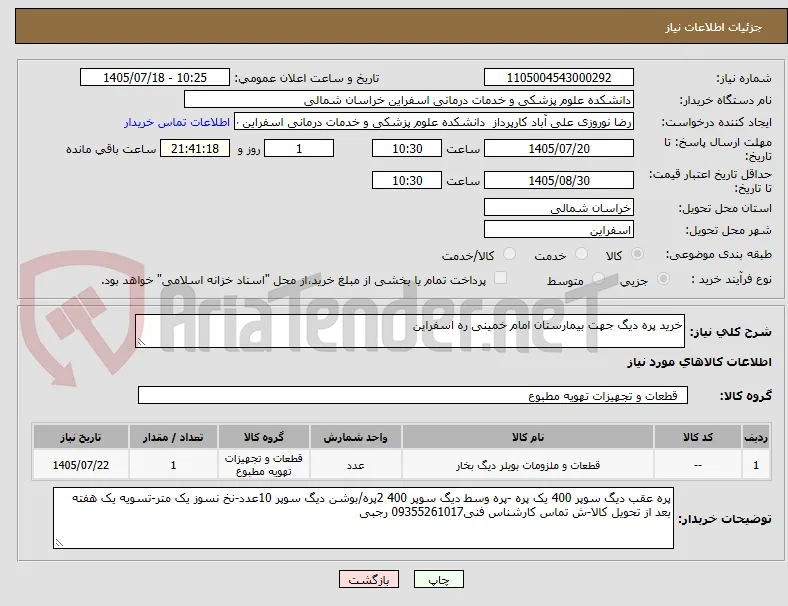Click the remaining days field showing 1
The image size is (788, 606).
point(299,149)
